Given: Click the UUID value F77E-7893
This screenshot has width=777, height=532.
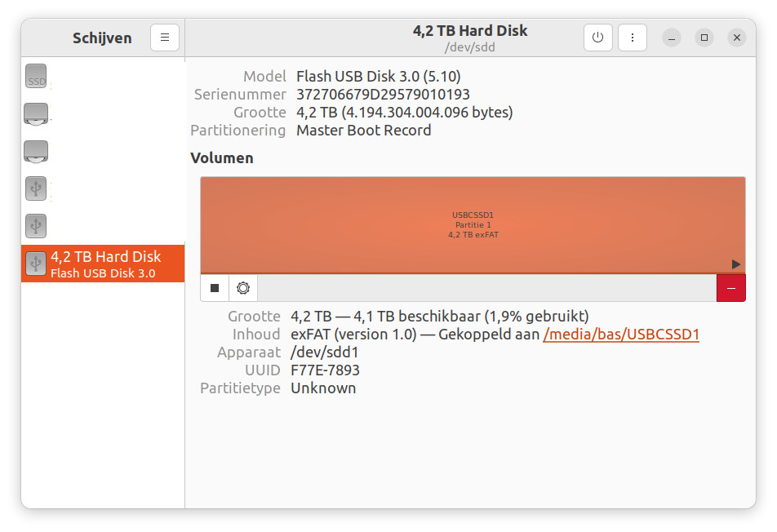Looking at the screenshot, I should coord(325,370).
